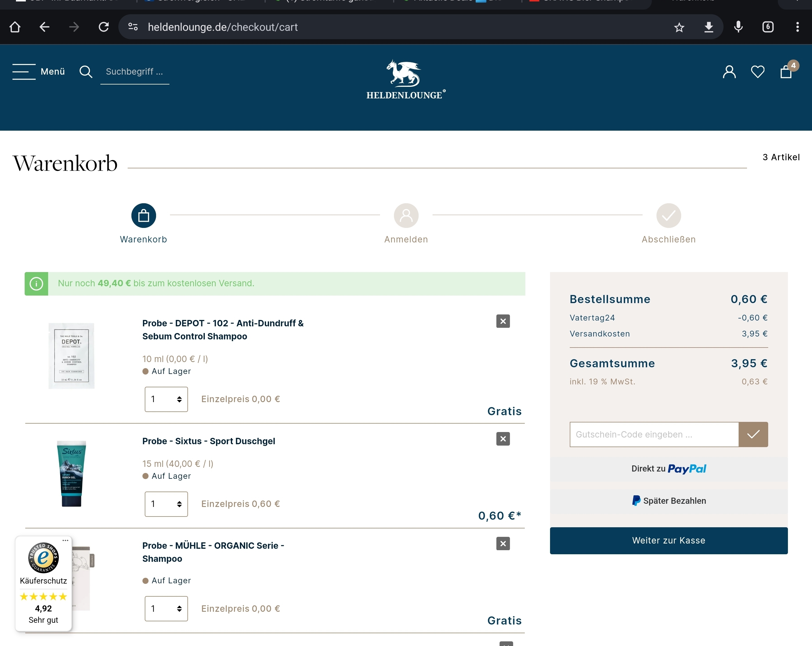The width and height of the screenshot is (812, 646).
Task: Focus the Gutschein-Code input field
Action: point(654,435)
